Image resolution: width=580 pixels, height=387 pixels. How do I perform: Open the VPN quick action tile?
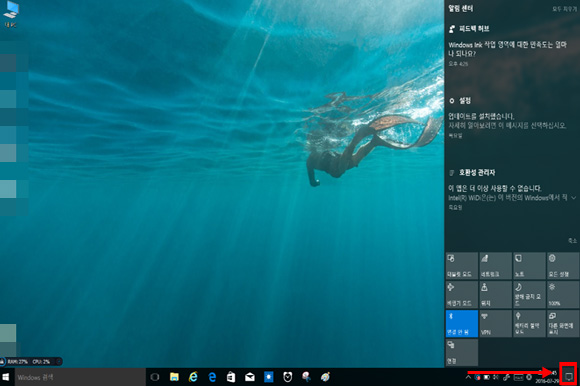[x=495, y=323]
